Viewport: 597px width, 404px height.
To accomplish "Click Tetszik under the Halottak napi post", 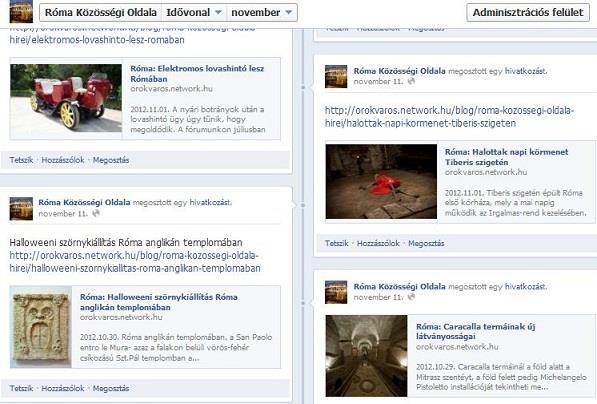I will (337, 243).
